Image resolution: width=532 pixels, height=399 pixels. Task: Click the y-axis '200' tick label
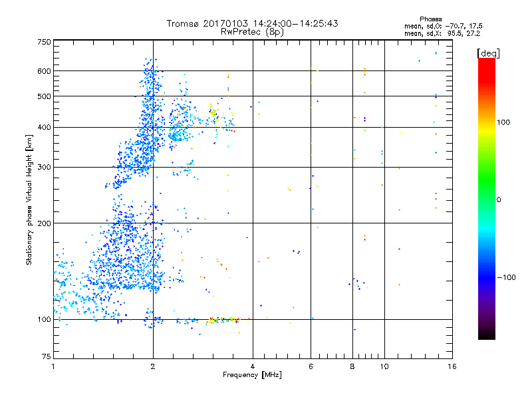(x=45, y=223)
